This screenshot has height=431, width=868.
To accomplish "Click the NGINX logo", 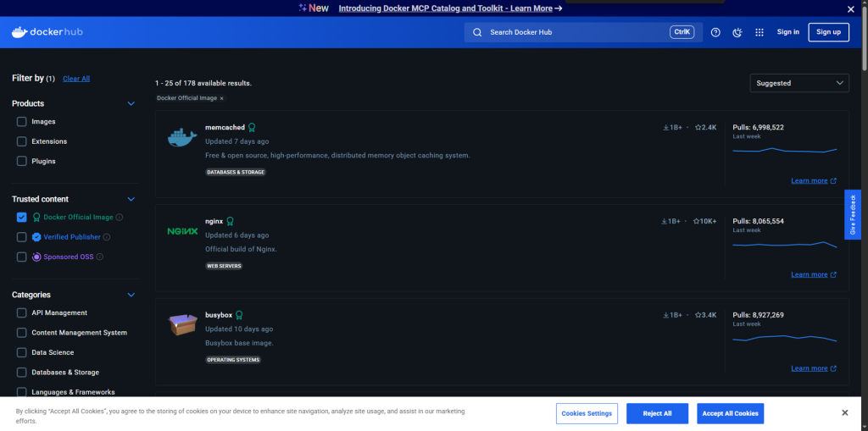I will [x=182, y=231].
